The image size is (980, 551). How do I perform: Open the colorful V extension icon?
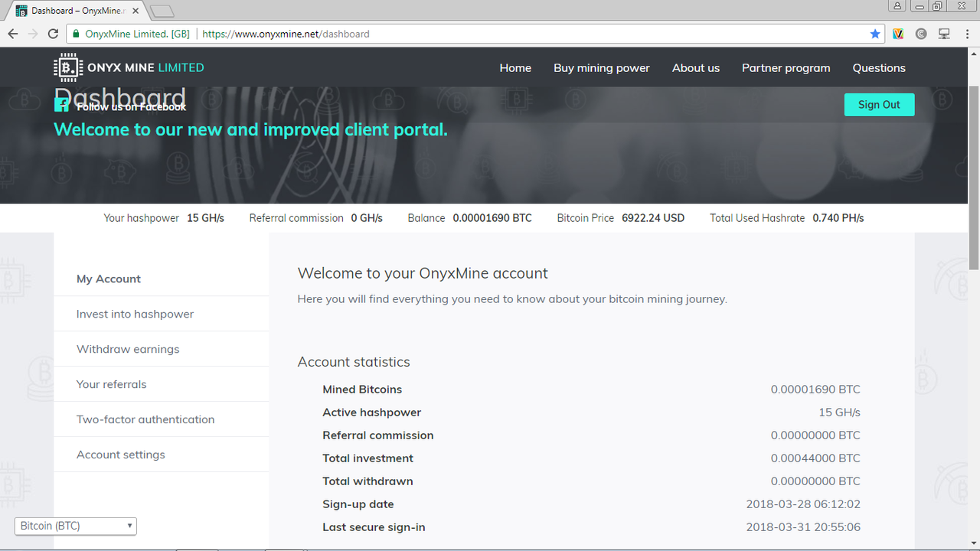click(898, 34)
